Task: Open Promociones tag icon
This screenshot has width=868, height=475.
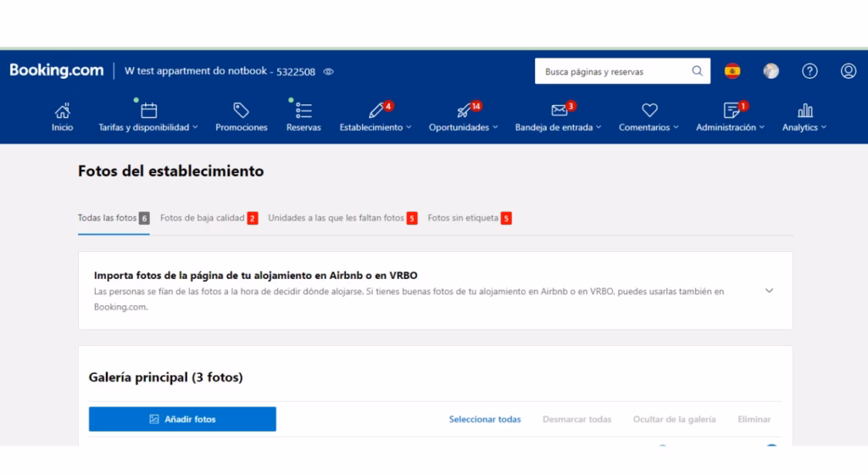Action: pyautogui.click(x=241, y=117)
